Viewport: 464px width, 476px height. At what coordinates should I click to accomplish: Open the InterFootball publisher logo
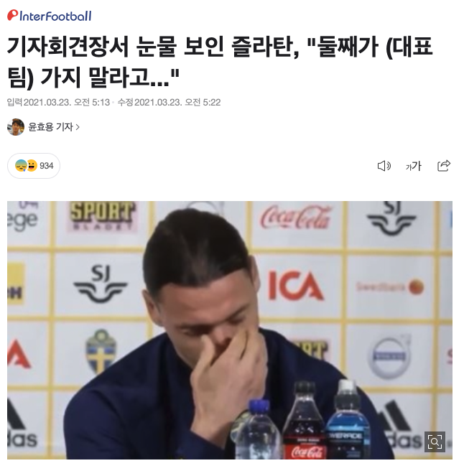pyautogui.click(x=49, y=16)
